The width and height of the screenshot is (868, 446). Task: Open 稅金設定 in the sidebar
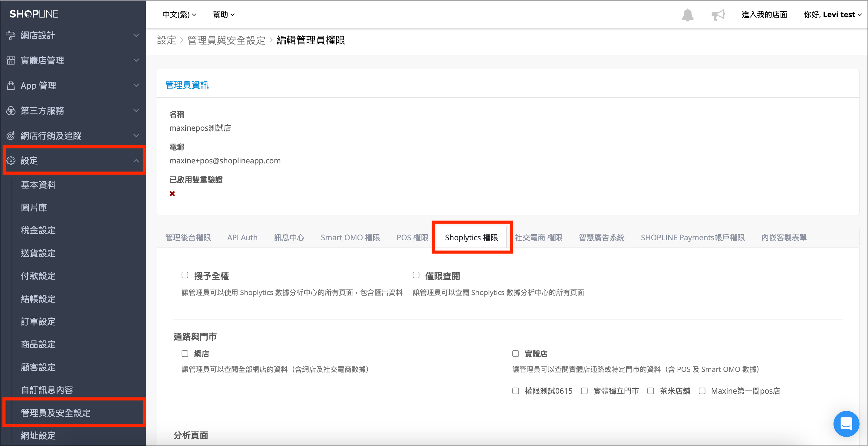38,230
